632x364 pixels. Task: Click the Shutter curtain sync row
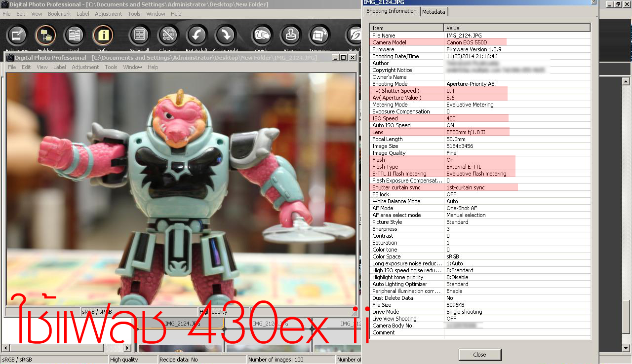pyautogui.click(x=480, y=187)
